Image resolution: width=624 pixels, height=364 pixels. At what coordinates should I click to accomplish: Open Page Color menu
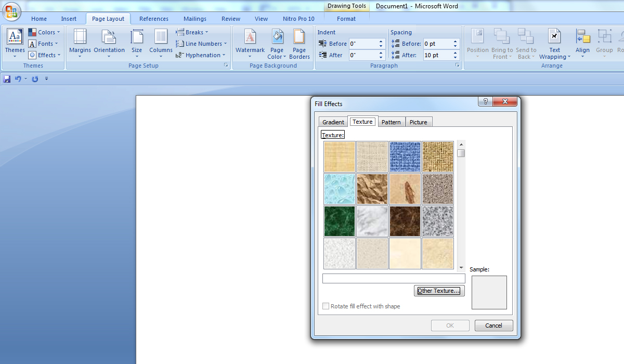277,44
